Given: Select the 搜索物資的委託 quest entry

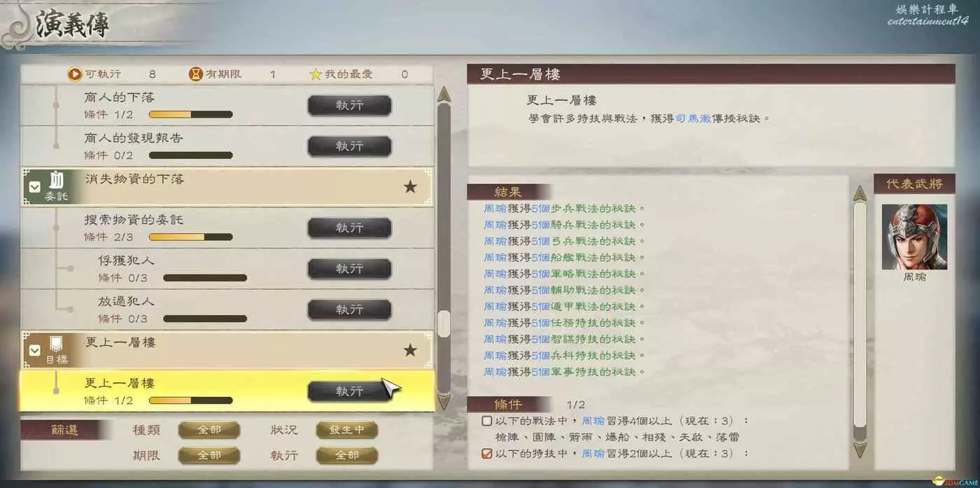Looking at the screenshot, I should coord(227,228).
